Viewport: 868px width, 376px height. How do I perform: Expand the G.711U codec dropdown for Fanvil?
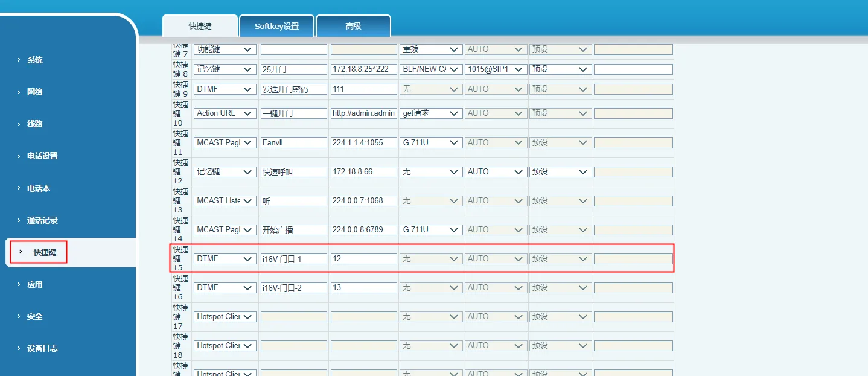[430, 143]
